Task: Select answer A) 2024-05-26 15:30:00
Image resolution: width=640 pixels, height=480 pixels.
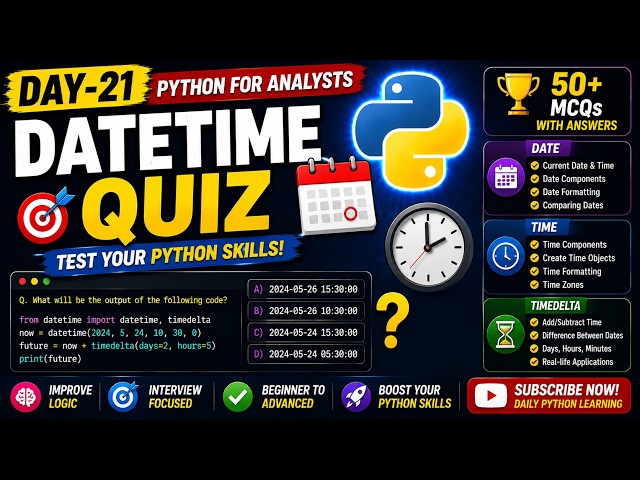Action: click(306, 289)
